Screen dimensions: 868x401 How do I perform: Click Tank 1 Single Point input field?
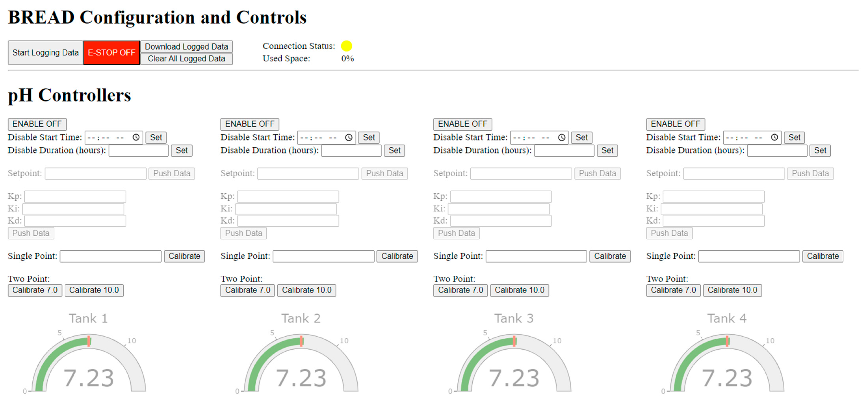110,256
